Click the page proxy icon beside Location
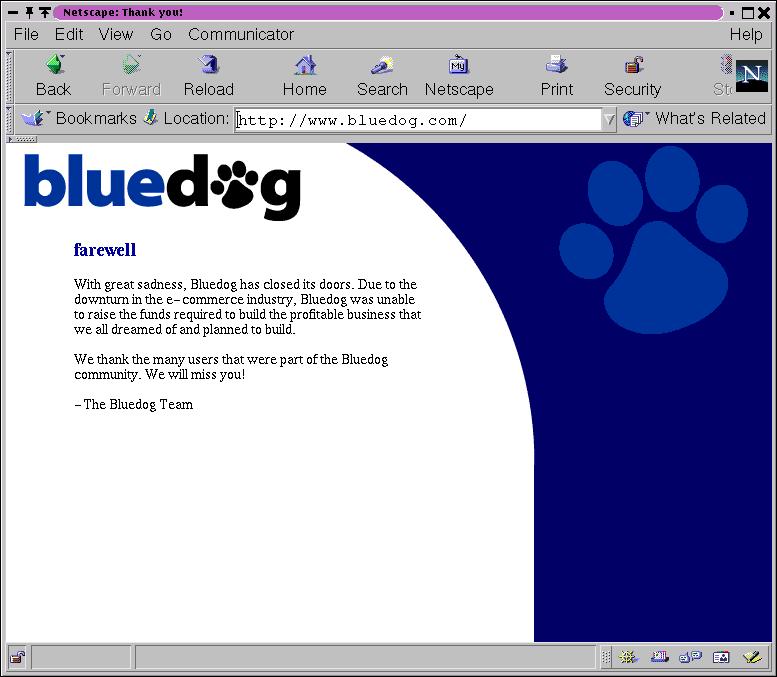This screenshot has width=777, height=677. pos(151,117)
